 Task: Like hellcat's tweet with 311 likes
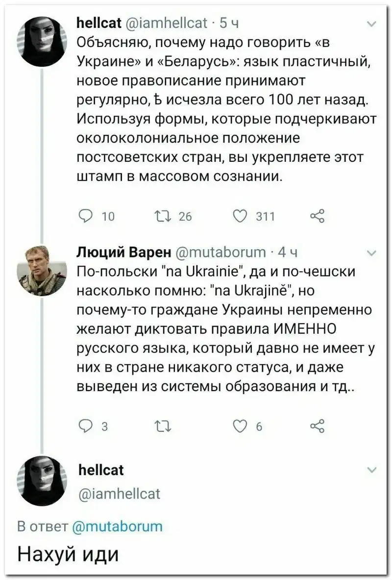click(241, 216)
